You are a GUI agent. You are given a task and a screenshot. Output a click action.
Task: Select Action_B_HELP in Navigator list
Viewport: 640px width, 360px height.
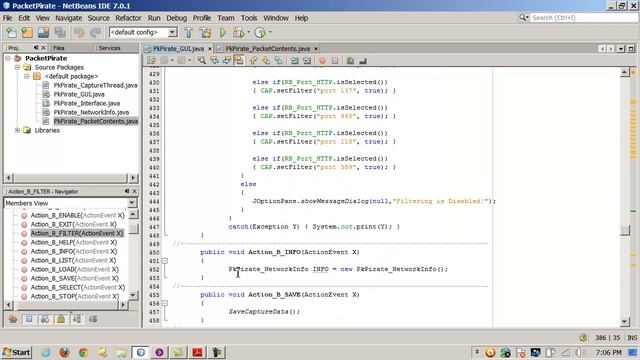click(74, 242)
